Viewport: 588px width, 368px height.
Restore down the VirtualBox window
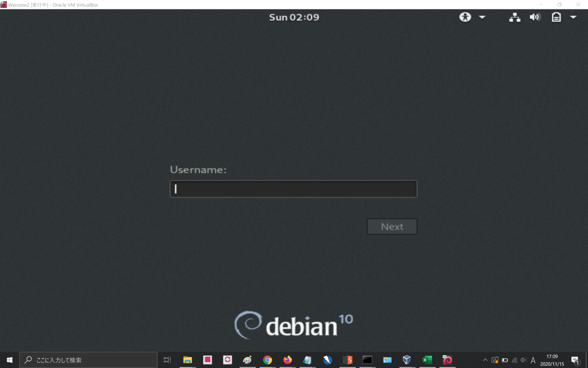click(x=560, y=4)
